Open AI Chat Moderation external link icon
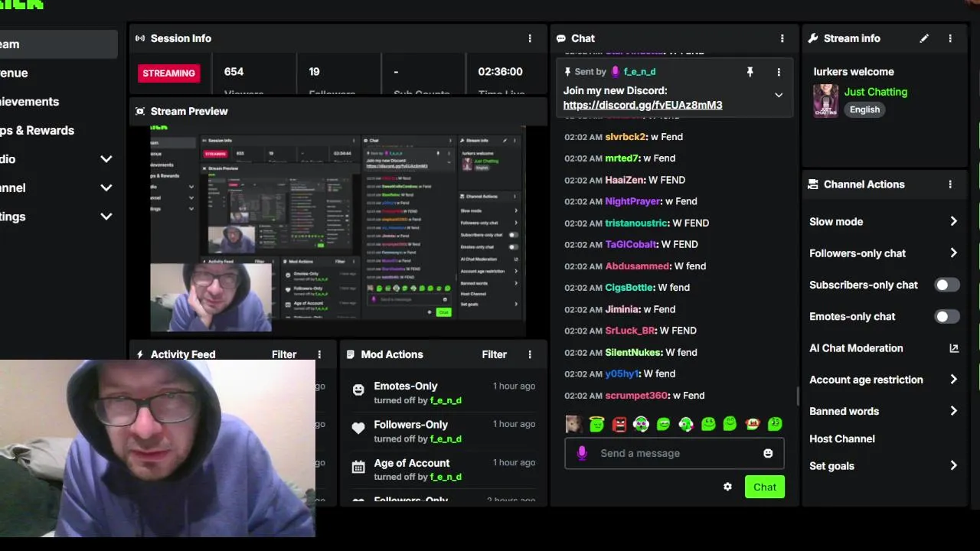The image size is (980, 551). (x=954, y=348)
